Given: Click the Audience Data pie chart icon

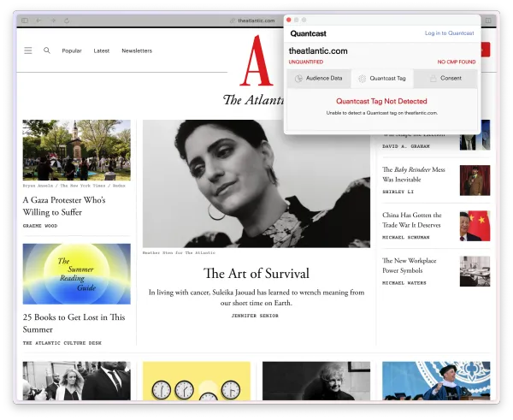Looking at the screenshot, I should [x=298, y=79].
